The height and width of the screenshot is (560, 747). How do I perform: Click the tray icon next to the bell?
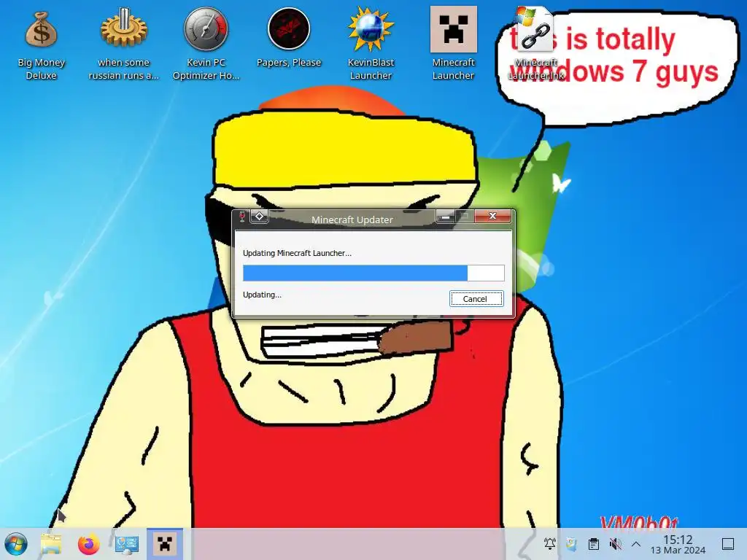571,543
